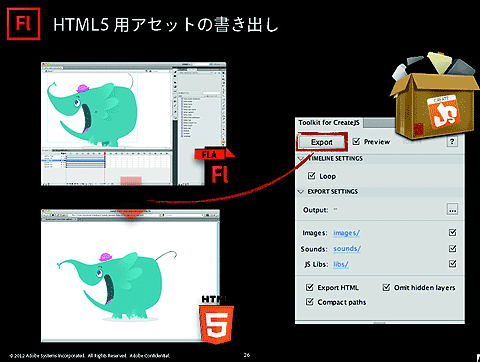
Task: Browse output path with ellipsis button
Action: (x=452, y=210)
